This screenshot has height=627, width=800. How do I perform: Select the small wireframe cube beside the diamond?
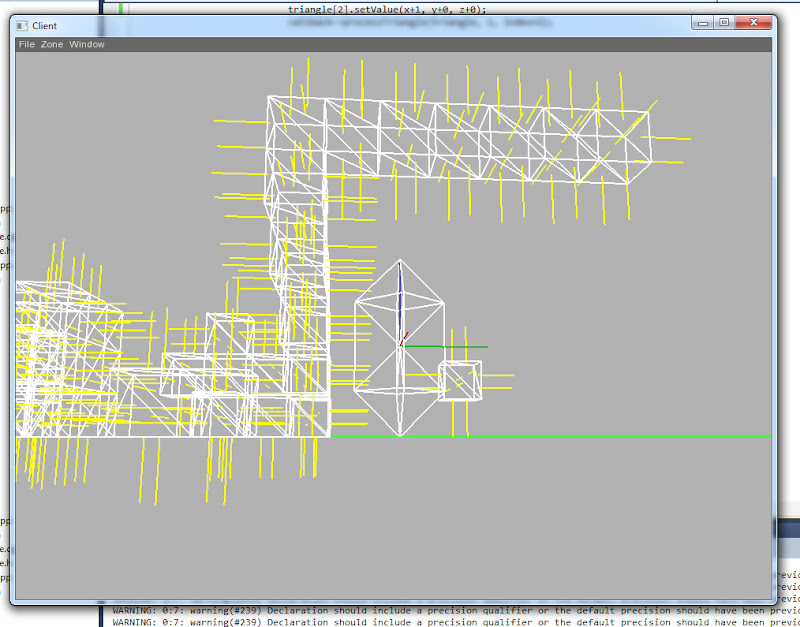[460, 381]
